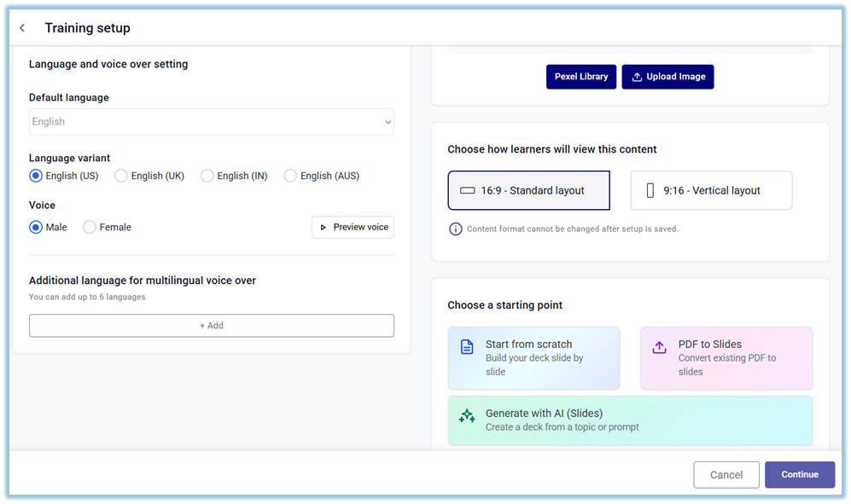Select the English (IN) language variant
This screenshot has width=851, height=504.
click(x=207, y=176)
